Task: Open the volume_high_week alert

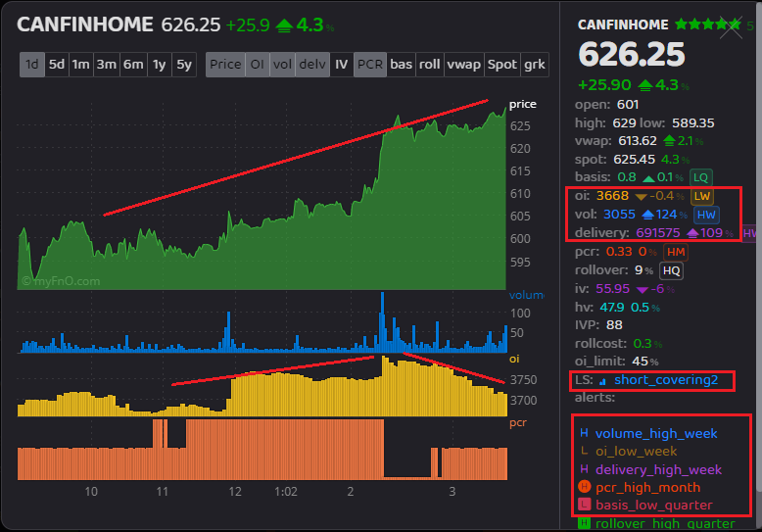Action: (656, 433)
